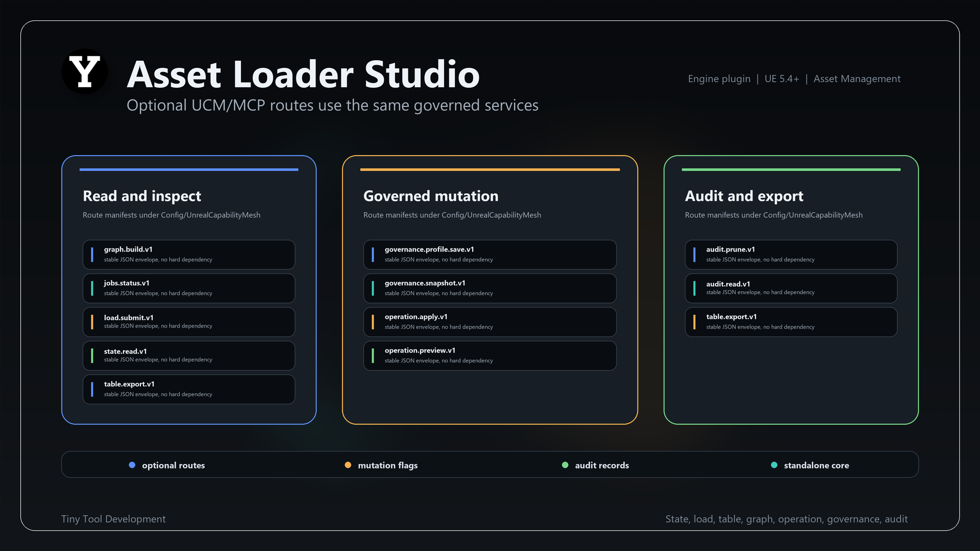This screenshot has height=551, width=980.
Task: Select the jobs.status.v1 route
Action: pos(189,288)
